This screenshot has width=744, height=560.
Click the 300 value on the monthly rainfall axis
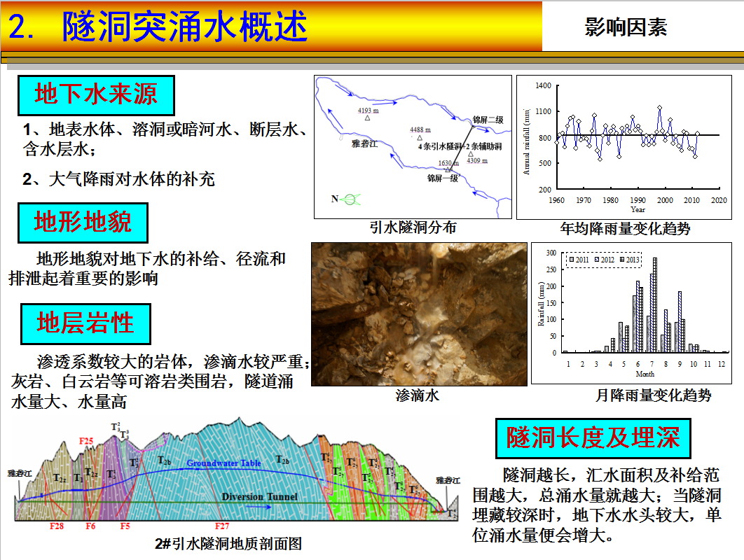coord(551,253)
